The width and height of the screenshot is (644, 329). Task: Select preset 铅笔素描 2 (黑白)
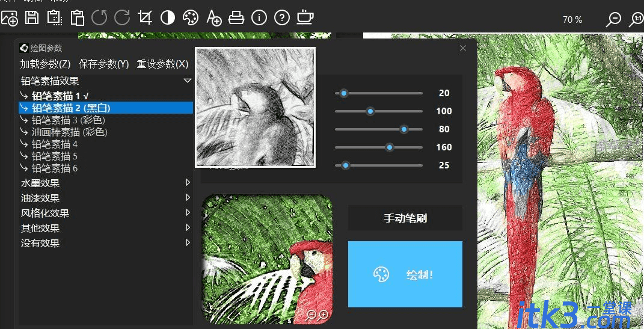click(106, 108)
